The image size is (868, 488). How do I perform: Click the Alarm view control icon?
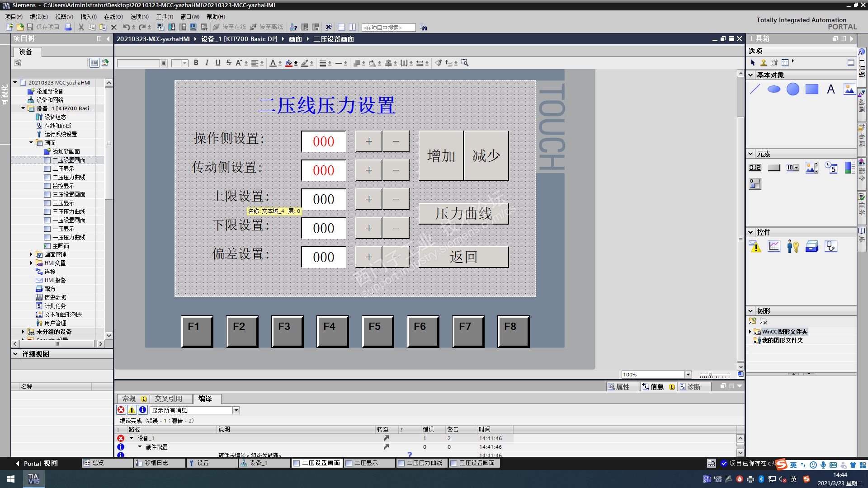(x=755, y=246)
